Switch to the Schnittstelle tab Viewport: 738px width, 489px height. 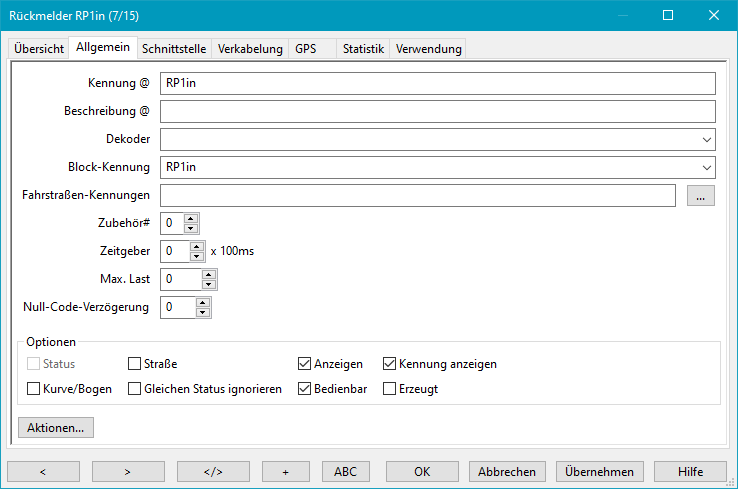pyautogui.click(x=174, y=49)
